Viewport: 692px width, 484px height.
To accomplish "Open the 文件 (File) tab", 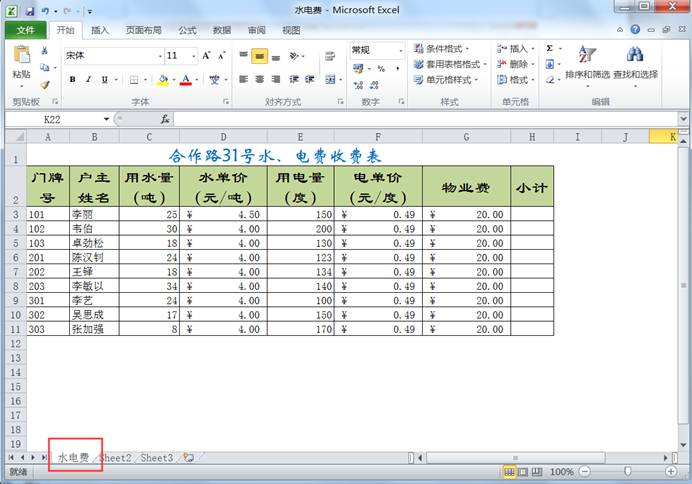I will point(25,30).
